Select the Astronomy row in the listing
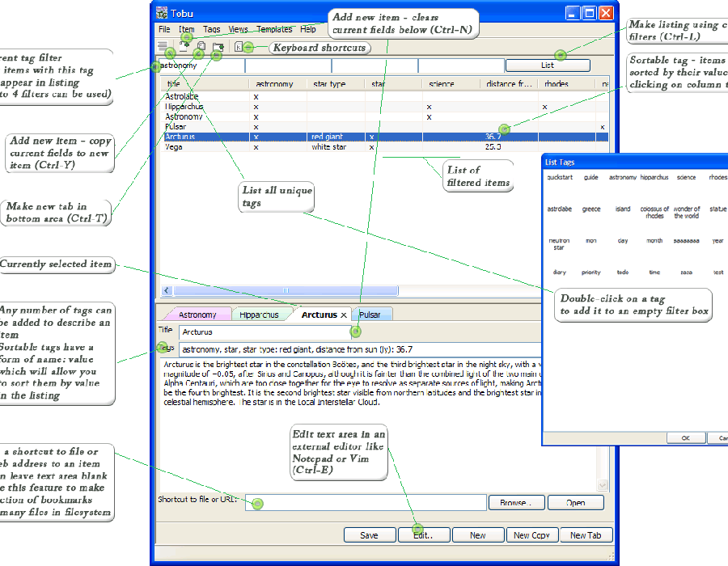The image size is (728, 566). [x=385, y=116]
